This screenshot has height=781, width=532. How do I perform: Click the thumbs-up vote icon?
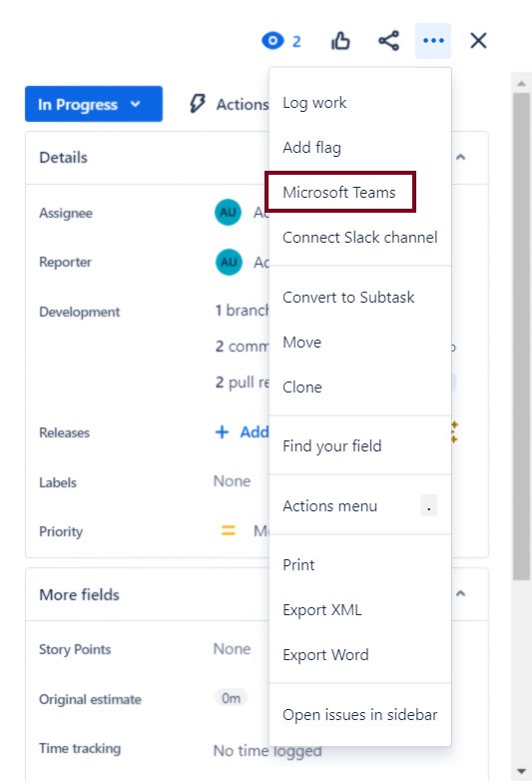340,41
